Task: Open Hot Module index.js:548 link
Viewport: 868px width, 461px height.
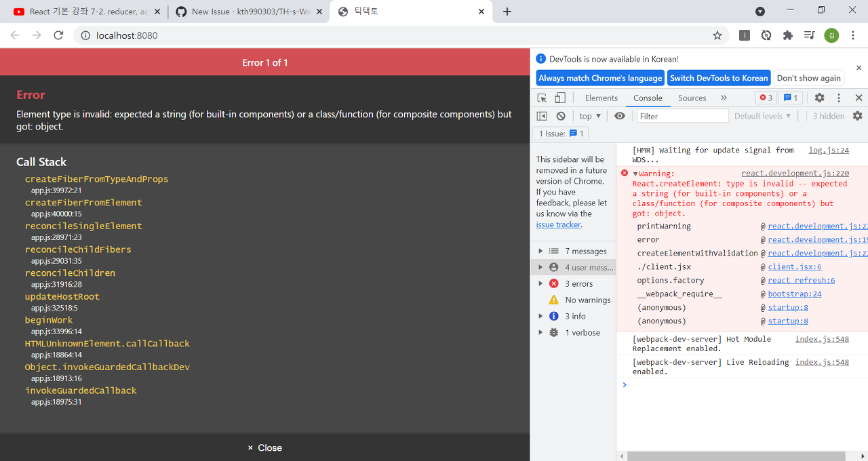Action: tap(822, 339)
